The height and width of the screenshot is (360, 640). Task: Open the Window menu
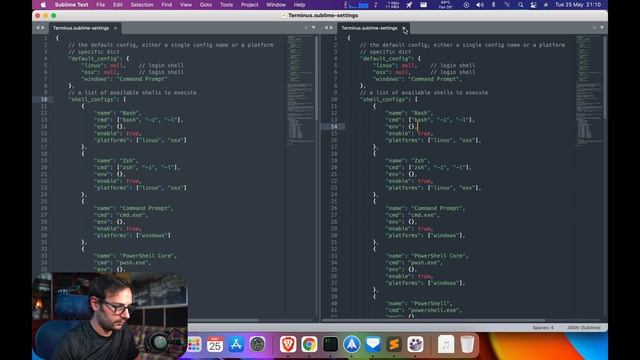(x=276, y=5)
